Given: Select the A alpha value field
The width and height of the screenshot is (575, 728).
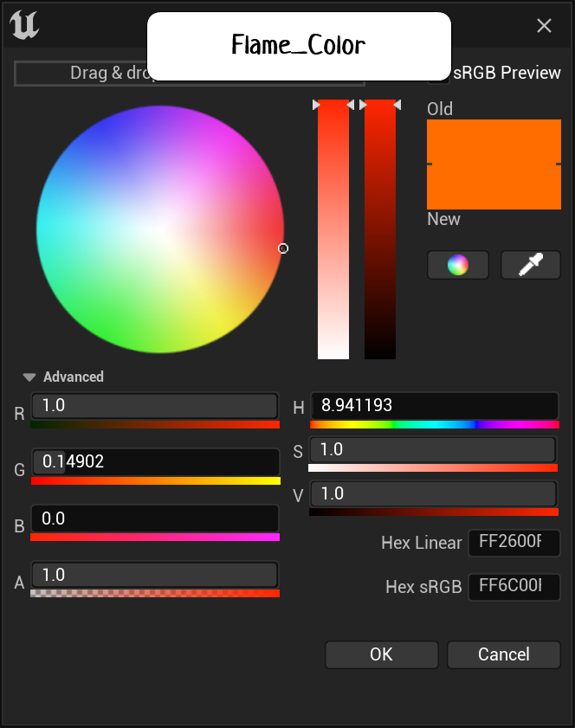Looking at the screenshot, I should [x=155, y=575].
